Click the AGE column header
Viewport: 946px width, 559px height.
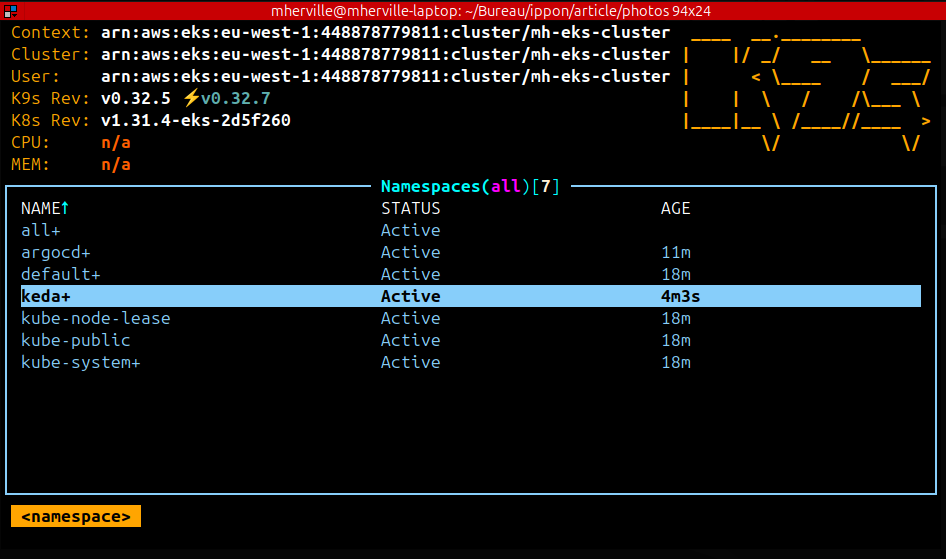[675, 208]
